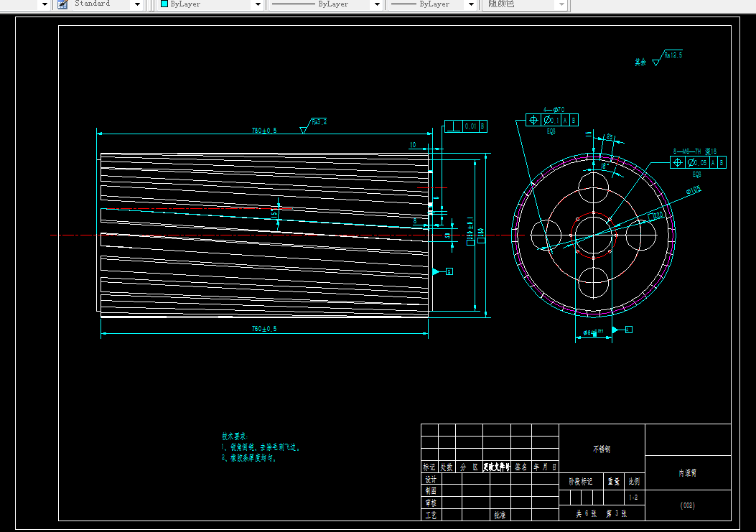Viewport: 756px width, 532px height.
Task: Select the 分 区 header cell
Action: point(469,467)
